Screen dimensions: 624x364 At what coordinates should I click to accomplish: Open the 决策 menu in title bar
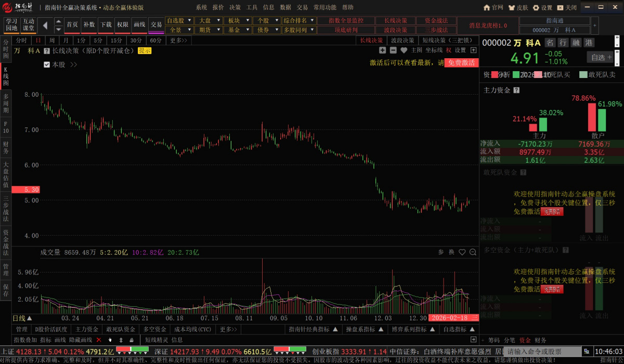pos(235,7)
